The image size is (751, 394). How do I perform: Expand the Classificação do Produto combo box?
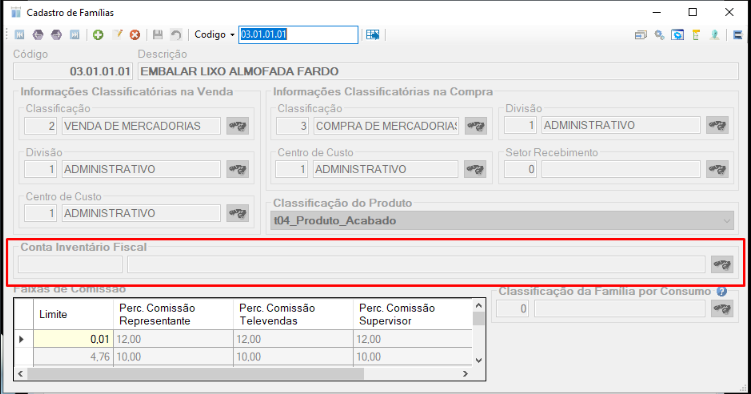(x=727, y=221)
